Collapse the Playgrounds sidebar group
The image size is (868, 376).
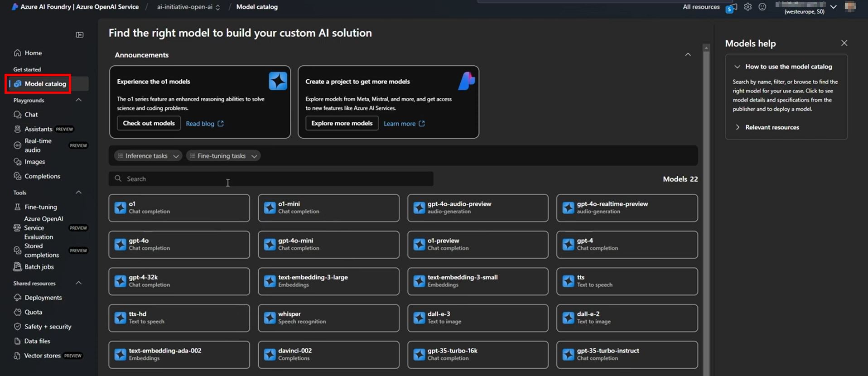tap(78, 100)
